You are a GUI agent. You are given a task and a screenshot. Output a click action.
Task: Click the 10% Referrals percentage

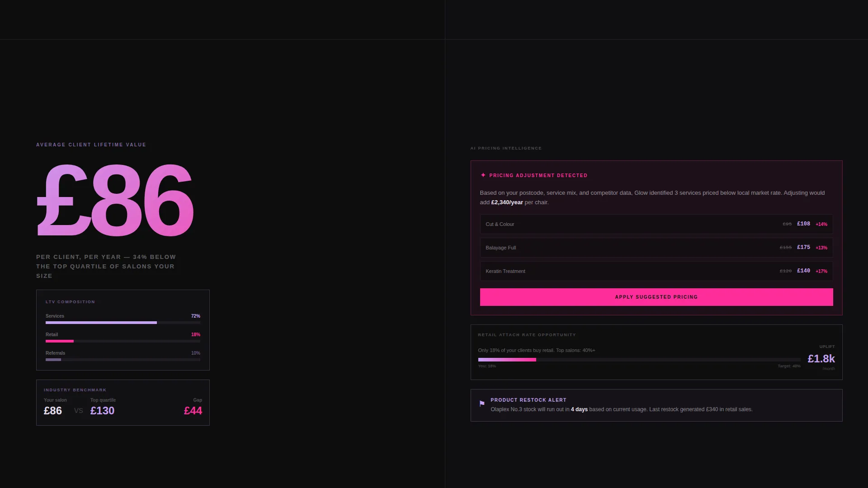pos(195,353)
